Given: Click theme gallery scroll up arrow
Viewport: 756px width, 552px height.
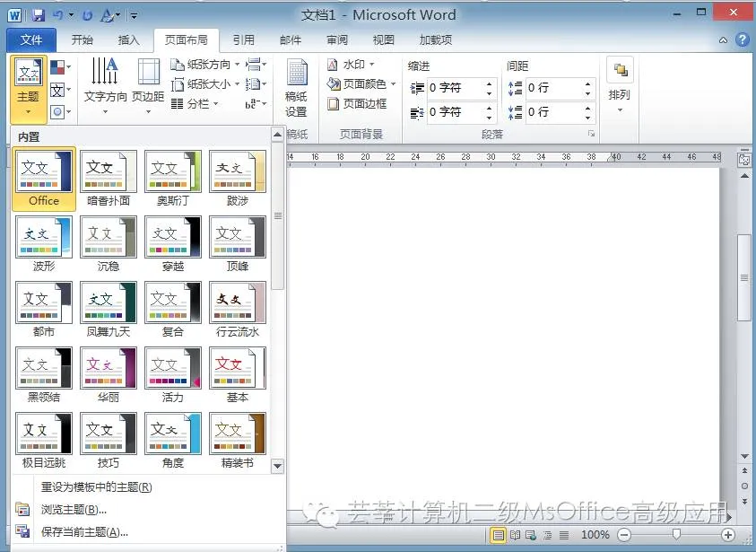Looking at the screenshot, I should pos(277,135).
